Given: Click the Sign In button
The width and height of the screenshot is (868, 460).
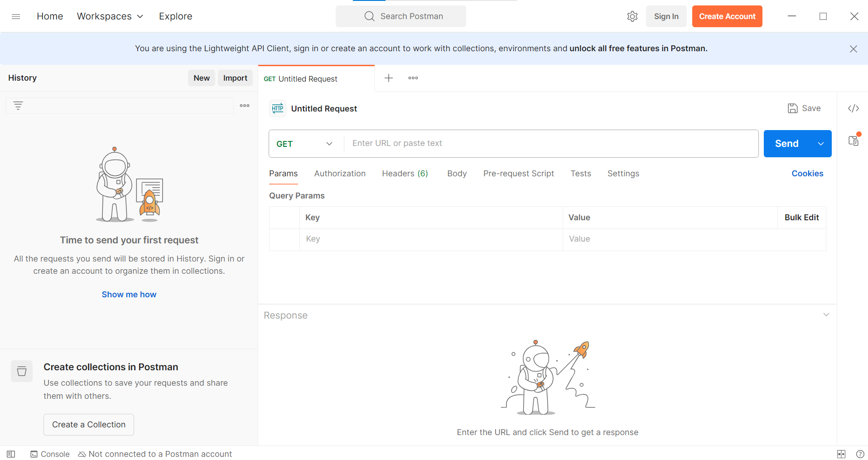Looking at the screenshot, I should click(666, 16).
